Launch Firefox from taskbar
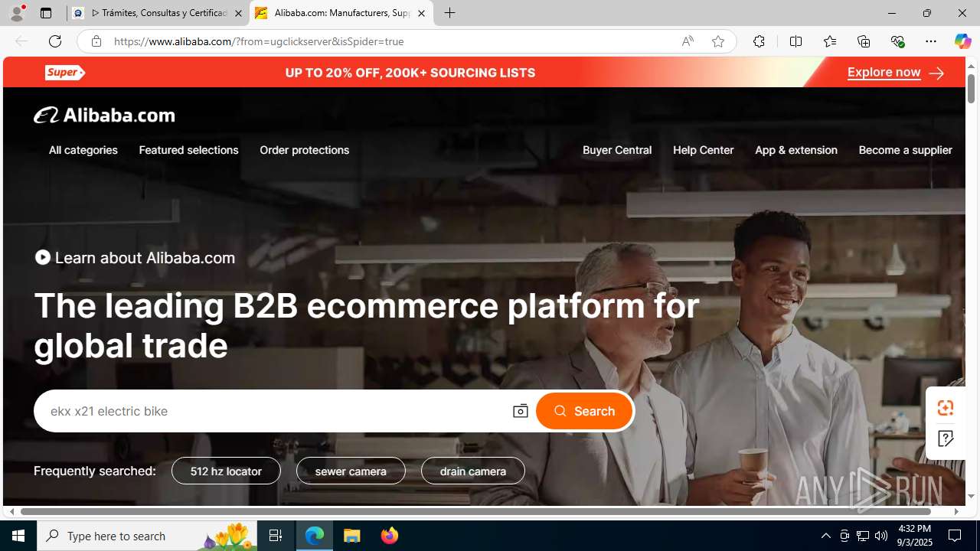Viewport: 980px width, 551px height. click(390, 536)
